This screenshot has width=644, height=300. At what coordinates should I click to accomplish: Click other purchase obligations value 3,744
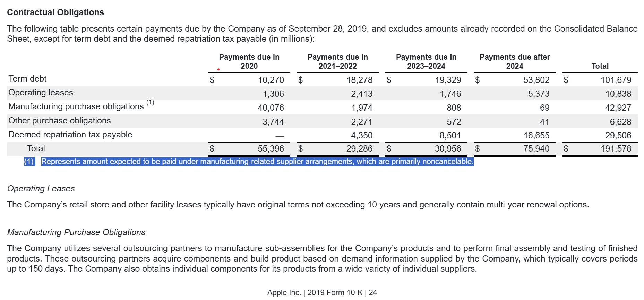[273, 122]
